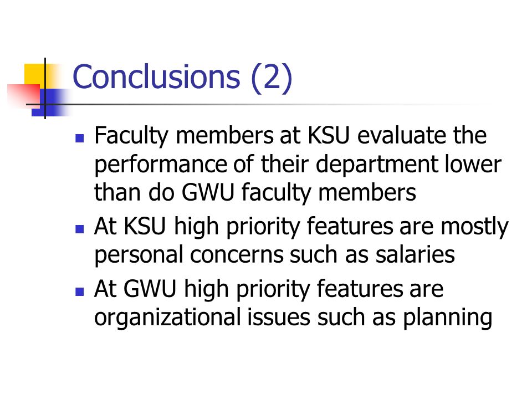This screenshot has width=532, height=399.
Task: Click the line 'performance of their department lower'
Action: click(298, 165)
